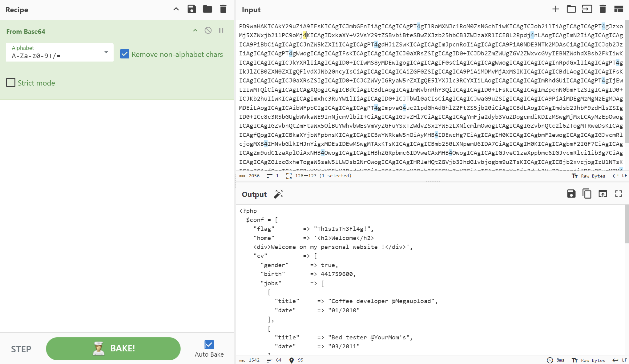The width and height of the screenshot is (629, 364).
Task: Click the load recipe folder icon
Action: 207,10
